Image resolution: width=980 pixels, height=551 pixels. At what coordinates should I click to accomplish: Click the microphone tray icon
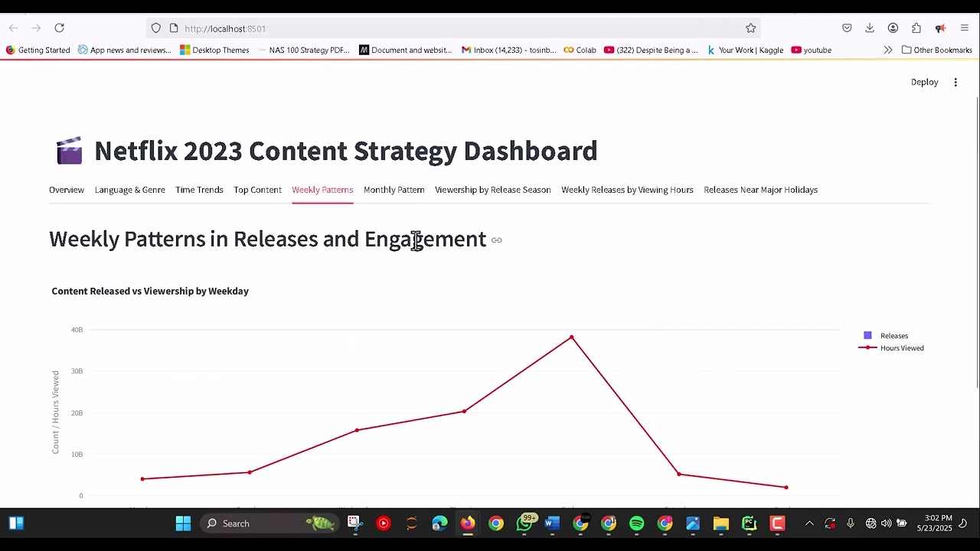[x=851, y=523]
